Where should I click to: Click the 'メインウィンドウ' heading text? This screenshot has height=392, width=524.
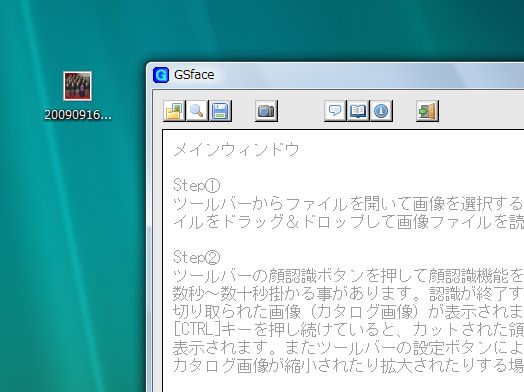tap(236, 149)
